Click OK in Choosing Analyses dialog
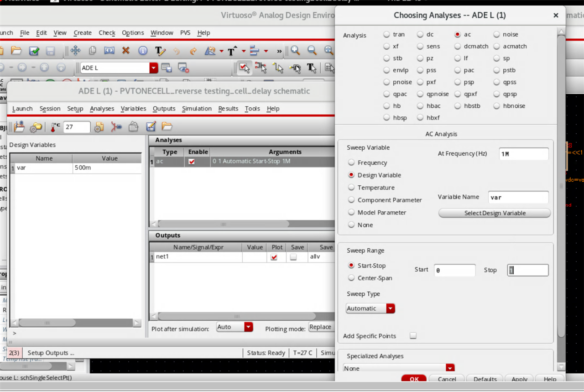Screen dimensions: 584x392 point(414,379)
